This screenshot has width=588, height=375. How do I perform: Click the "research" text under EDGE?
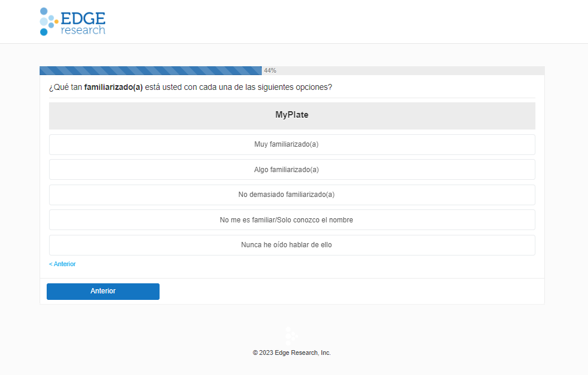83,30
